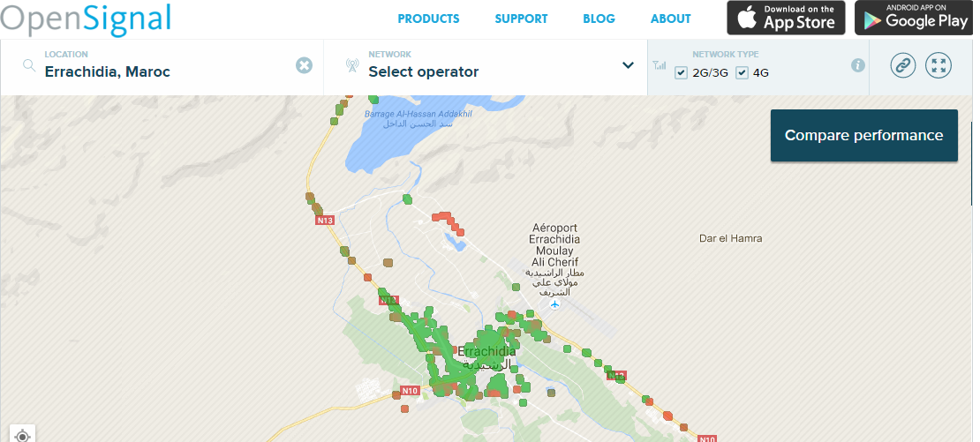
Task: Toggle the 2G/3G checkbox
Action: pos(682,73)
